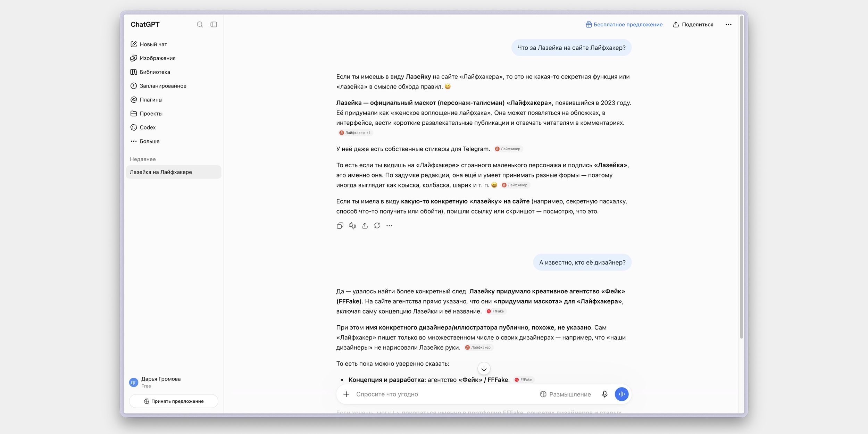Add attachment with plus icon
This screenshot has height=434, width=868.
[346, 394]
